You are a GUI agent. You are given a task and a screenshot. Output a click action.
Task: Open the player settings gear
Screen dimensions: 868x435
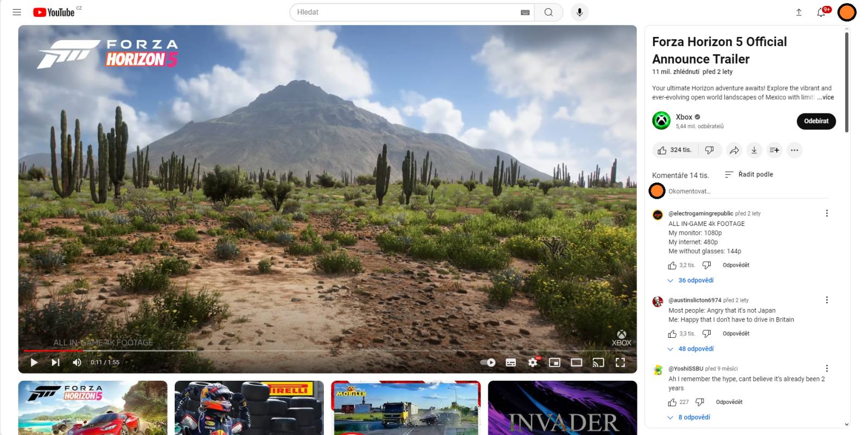click(x=533, y=362)
